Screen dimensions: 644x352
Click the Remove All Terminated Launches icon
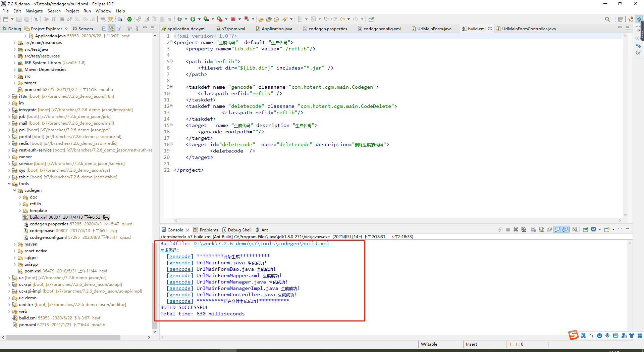pyautogui.click(x=523, y=230)
